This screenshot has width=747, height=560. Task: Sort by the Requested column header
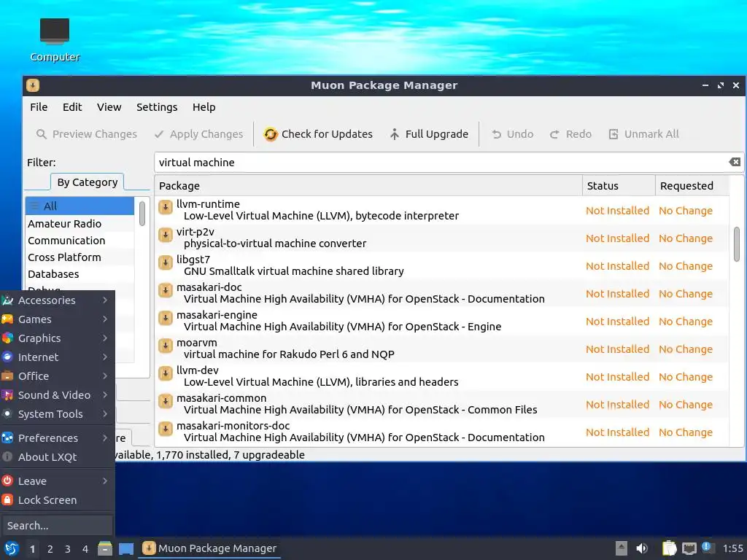[x=692, y=186]
